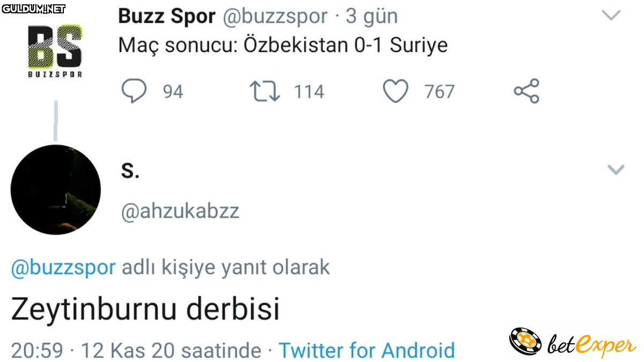Expand the chevron menu on Buzz Spor tweet
Screen dimensions: 644x362
tap(611, 16)
